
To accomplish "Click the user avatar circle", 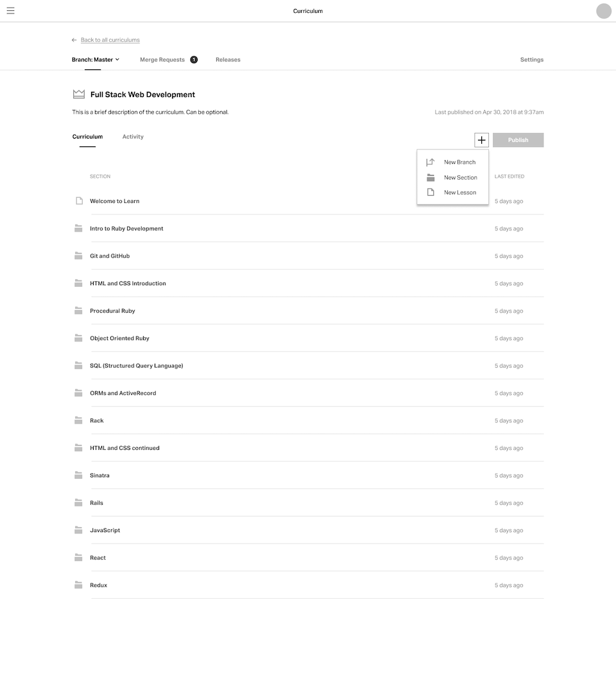I will coord(603,11).
